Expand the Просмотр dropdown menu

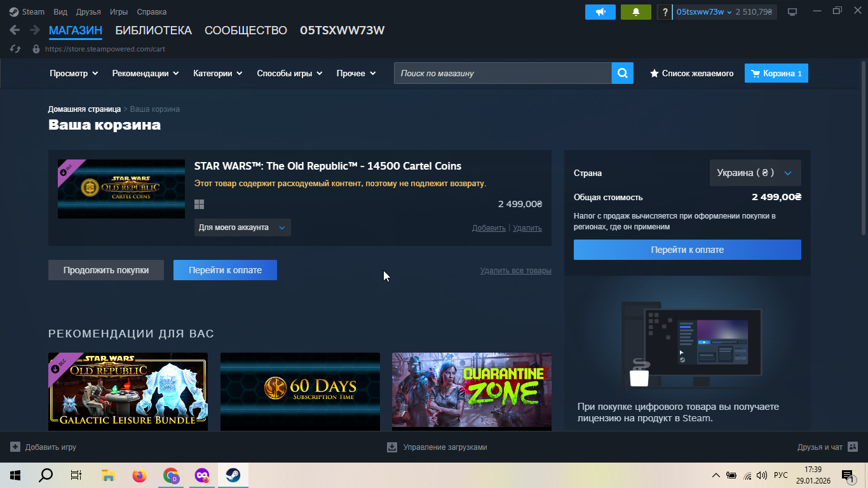[74, 73]
